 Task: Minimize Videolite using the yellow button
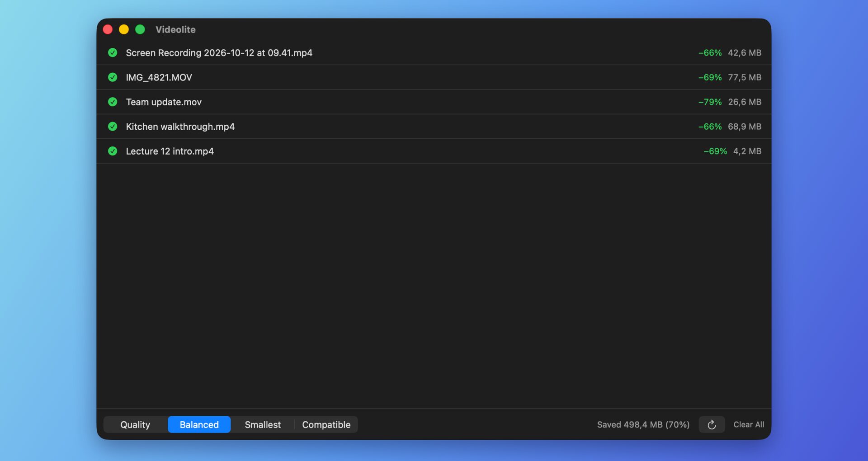tap(124, 29)
